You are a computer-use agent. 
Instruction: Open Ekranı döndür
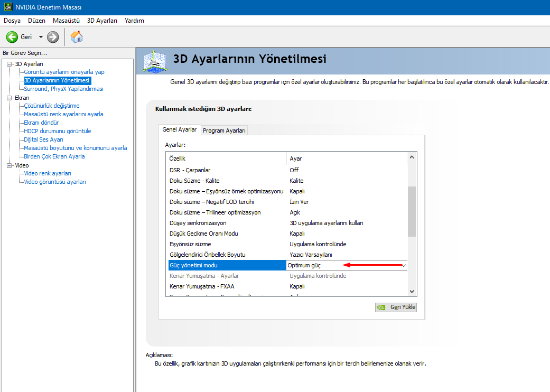(41, 123)
